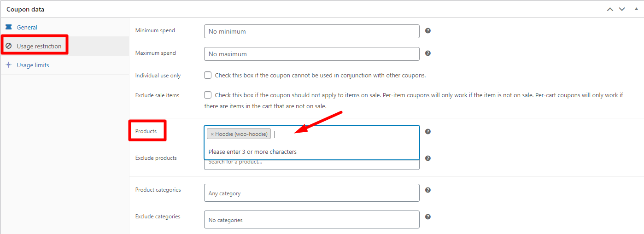The height and width of the screenshot is (234, 644).
Task: Open help tip for Minimum spend
Action: coord(427,31)
